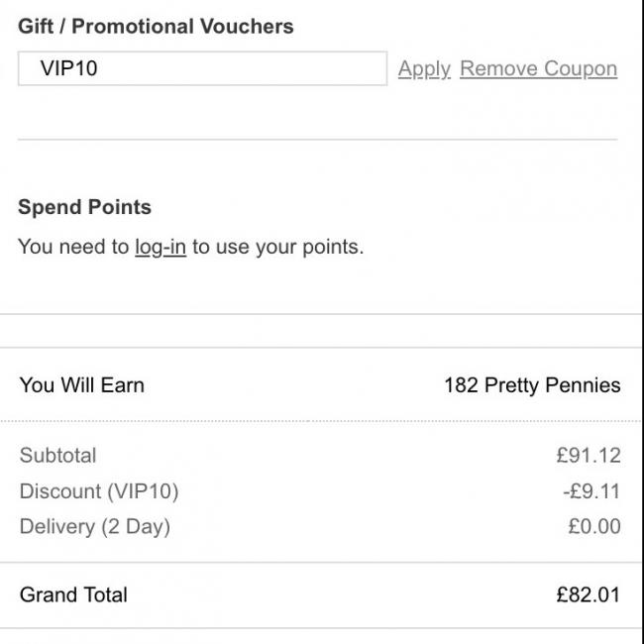The image size is (644, 644).
Task: Select the Delivery (2 Day) label
Action: pos(95,527)
